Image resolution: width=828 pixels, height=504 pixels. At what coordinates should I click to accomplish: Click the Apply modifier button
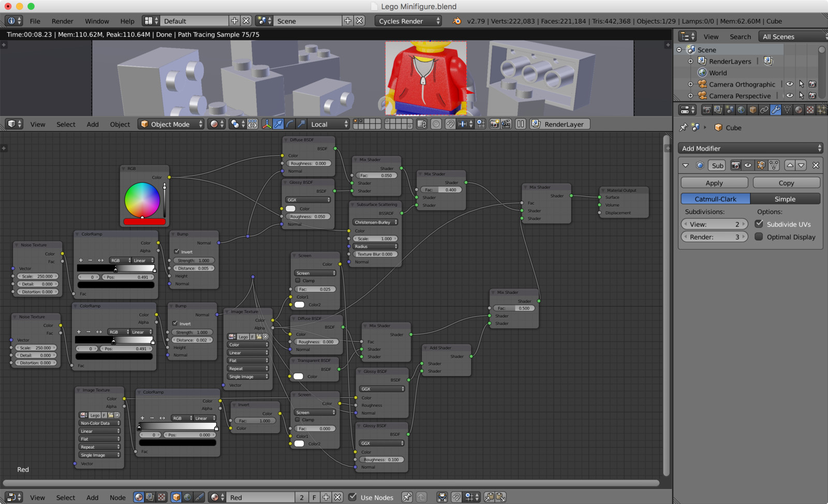[x=714, y=183]
